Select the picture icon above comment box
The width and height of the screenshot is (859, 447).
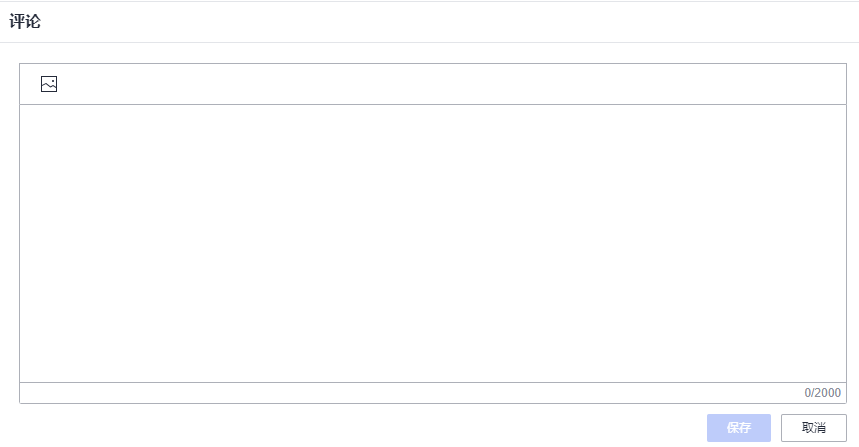click(x=49, y=85)
